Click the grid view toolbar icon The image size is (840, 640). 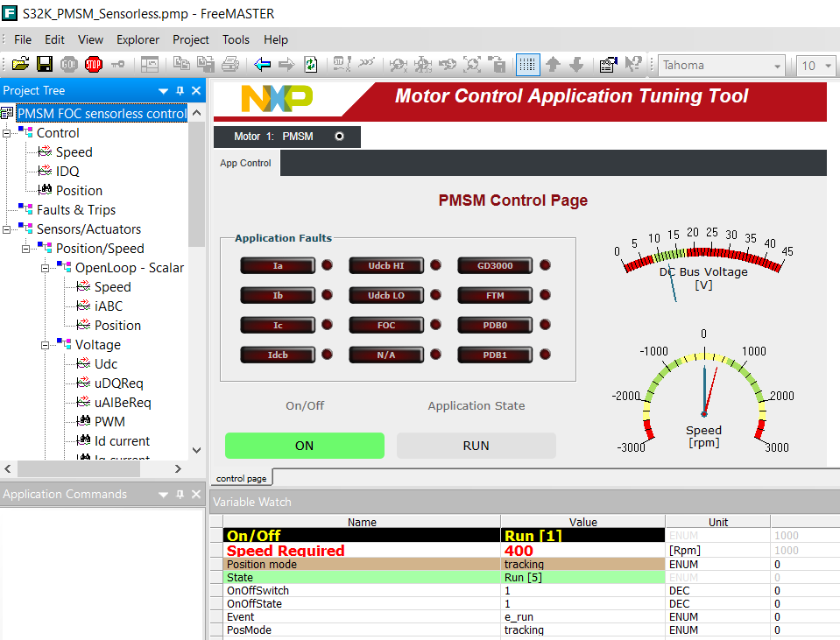pyautogui.click(x=527, y=65)
